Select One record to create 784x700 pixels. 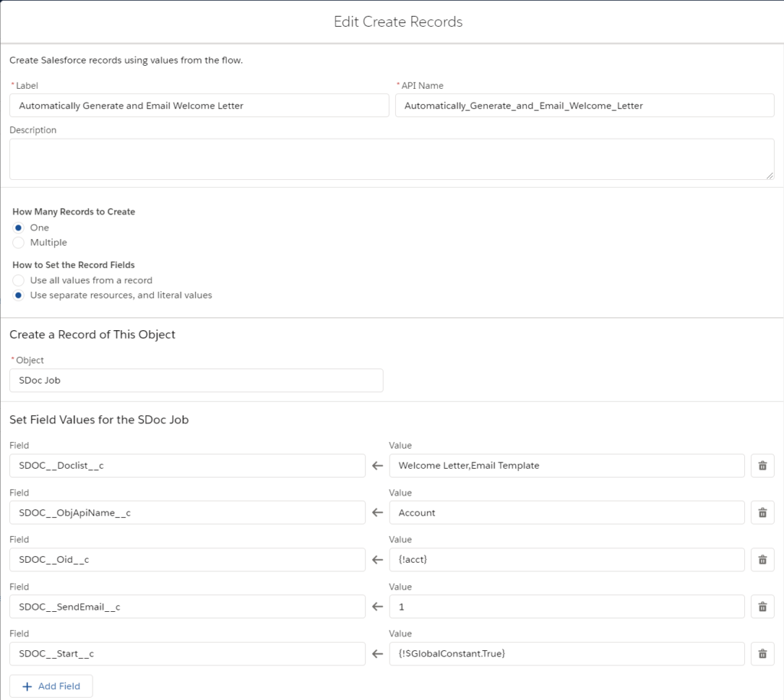18,227
